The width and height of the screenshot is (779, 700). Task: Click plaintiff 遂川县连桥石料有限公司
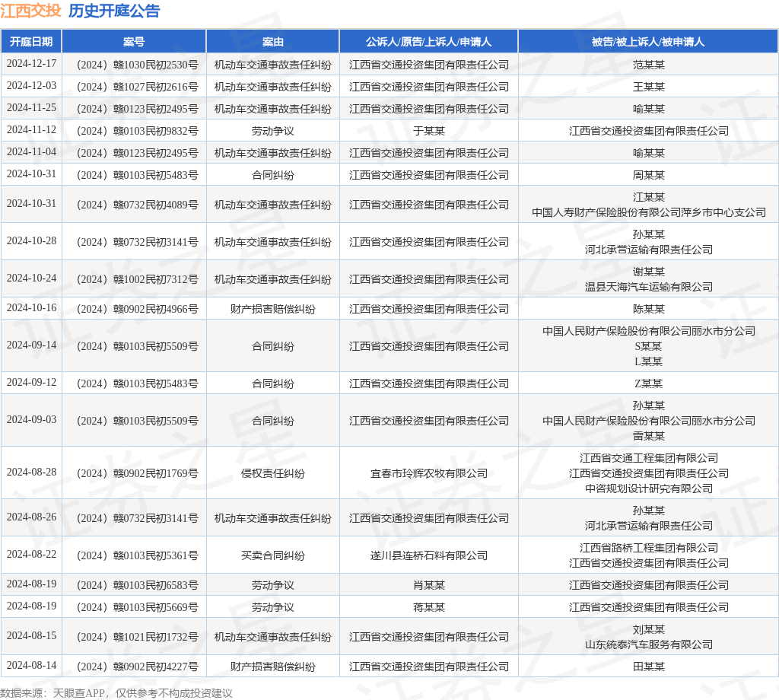(429, 555)
